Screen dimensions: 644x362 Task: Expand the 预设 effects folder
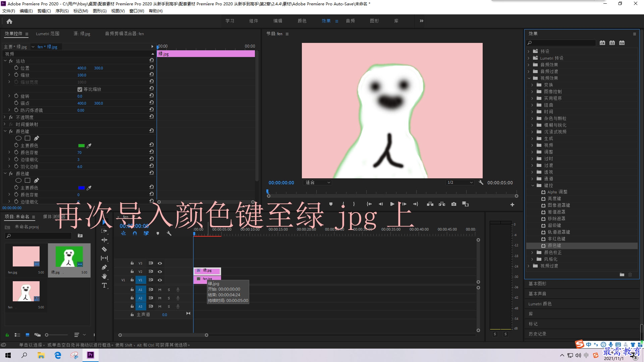click(529, 51)
